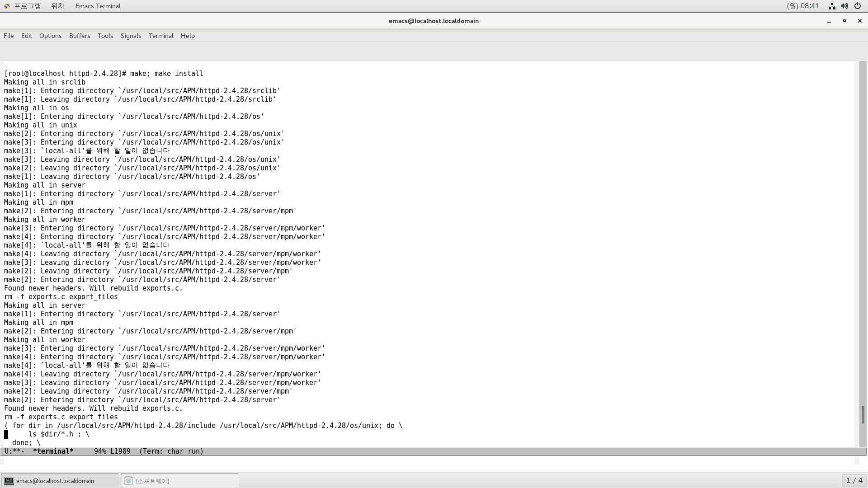Click the first 'Found newer headers' line
The width and height of the screenshot is (868, 488).
[93, 288]
